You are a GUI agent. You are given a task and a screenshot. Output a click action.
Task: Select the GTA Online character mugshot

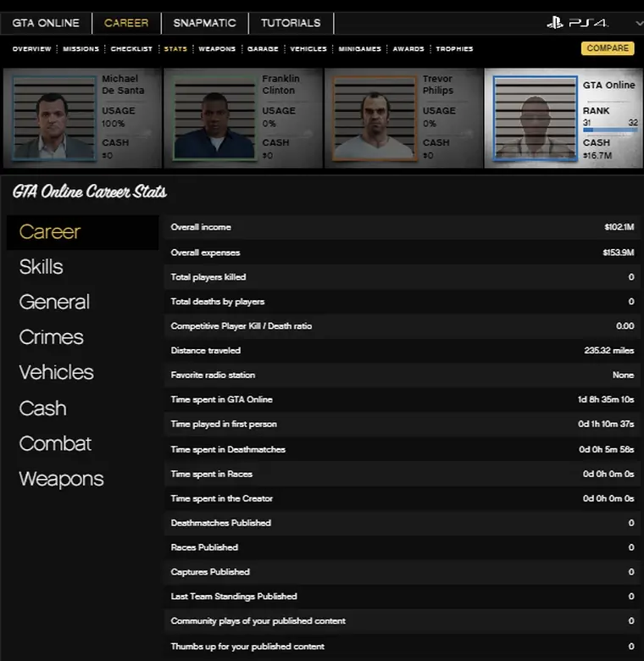536,118
